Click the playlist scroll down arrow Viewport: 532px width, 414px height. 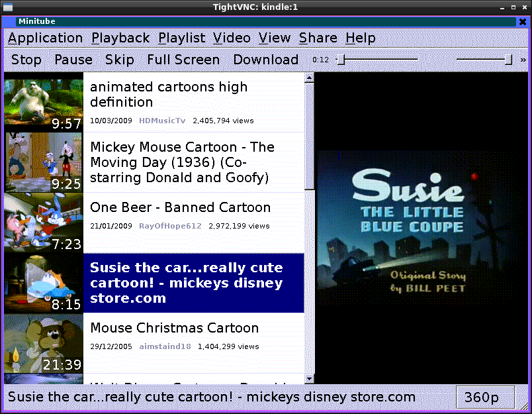pyautogui.click(x=309, y=378)
